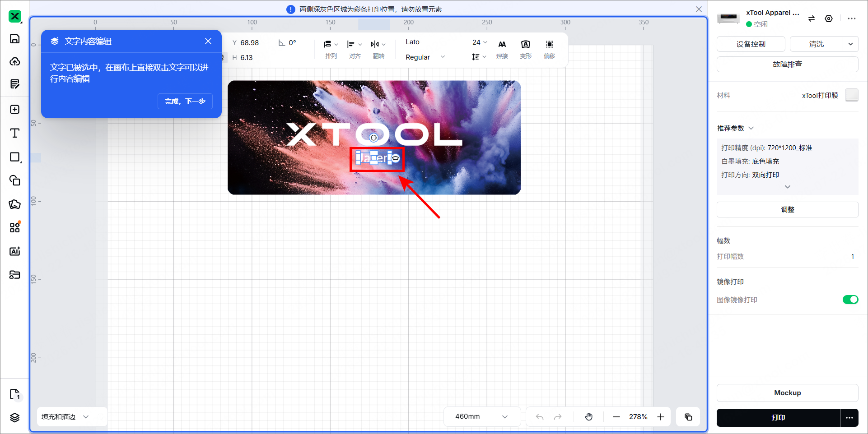The width and height of the screenshot is (868, 434).
Task: Activate the hand pan tool
Action: click(589, 417)
